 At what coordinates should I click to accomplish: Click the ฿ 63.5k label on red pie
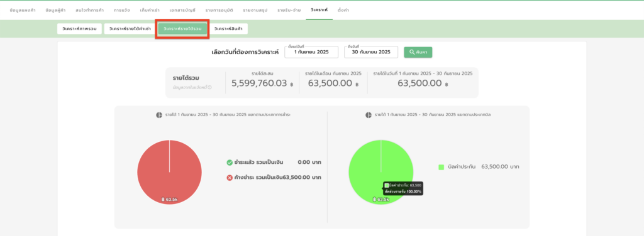click(169, 200)
